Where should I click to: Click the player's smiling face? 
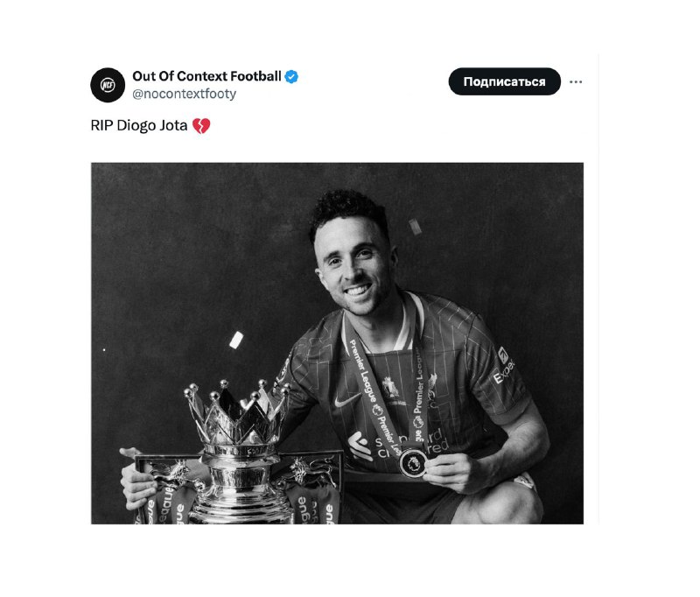(x=353, y=270)
